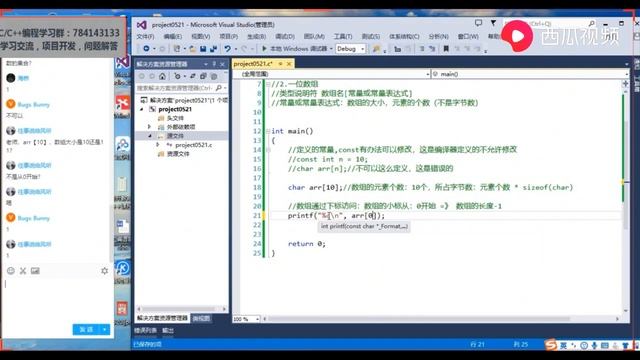Open chat settings gear icon

[x=104, y=271]
